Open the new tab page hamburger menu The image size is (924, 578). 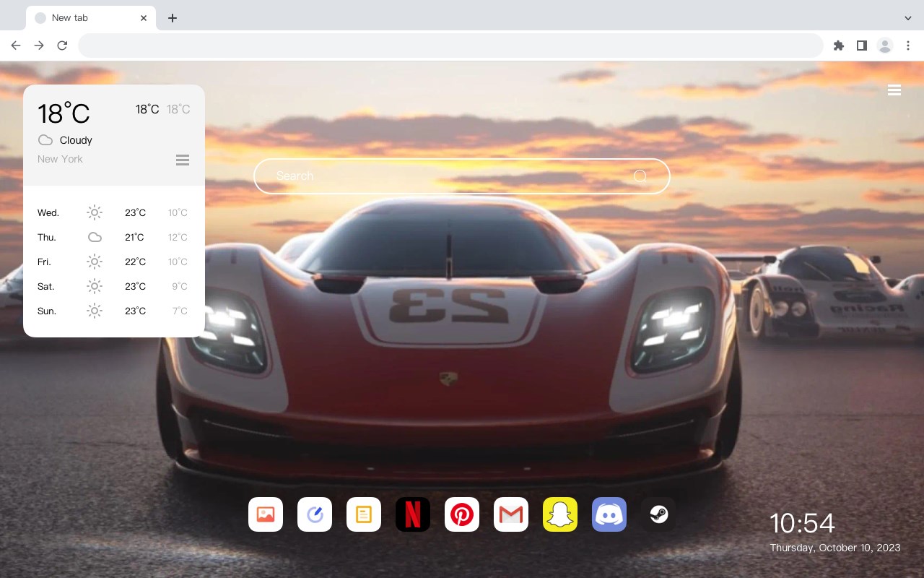(894, 90)
